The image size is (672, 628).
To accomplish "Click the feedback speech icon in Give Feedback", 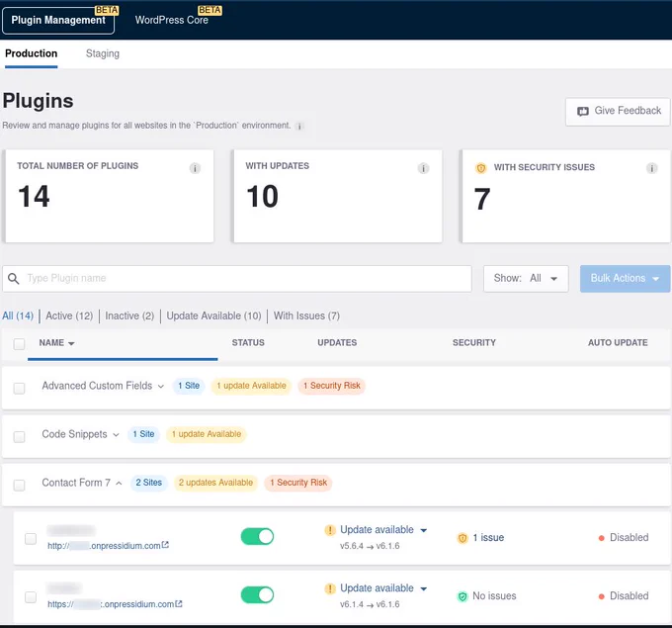I will pyautogui.click(x=582, y=111).
